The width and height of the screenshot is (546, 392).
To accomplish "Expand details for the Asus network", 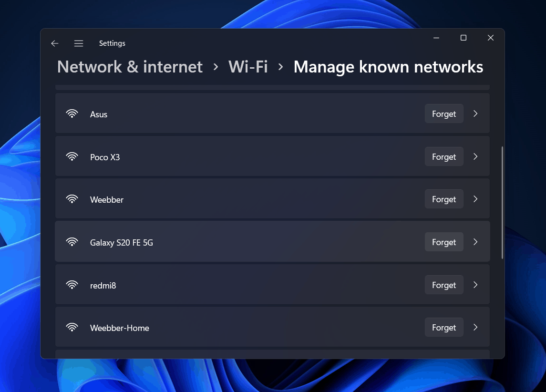I will coord(475,113).
